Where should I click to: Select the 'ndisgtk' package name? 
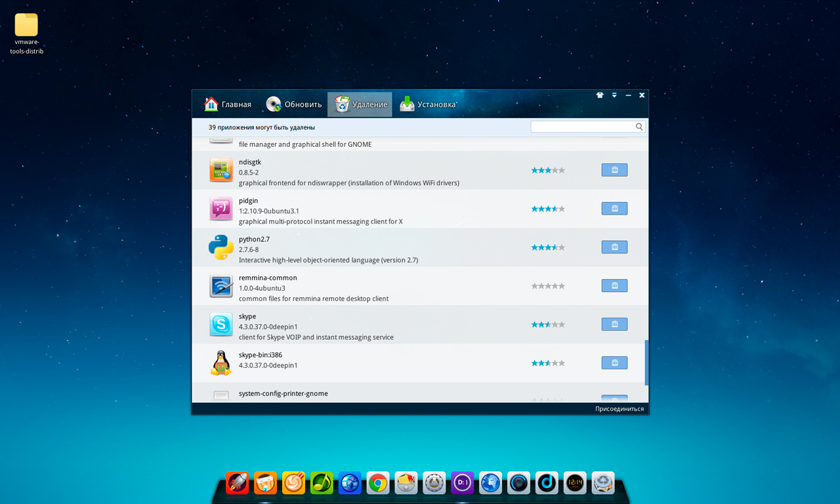250,162
